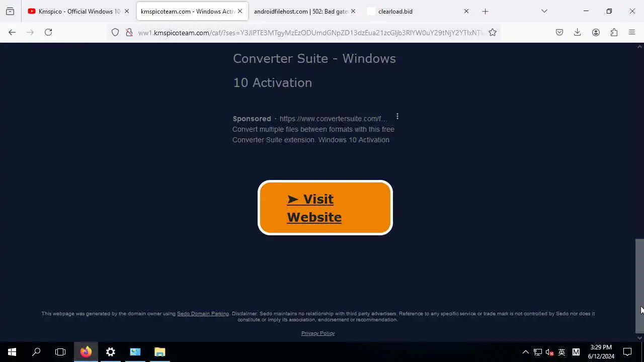This screenshot has height=362, width=644.
Task: Focus the kmspicoteam.com URL address bar
Action: point(309,32)
